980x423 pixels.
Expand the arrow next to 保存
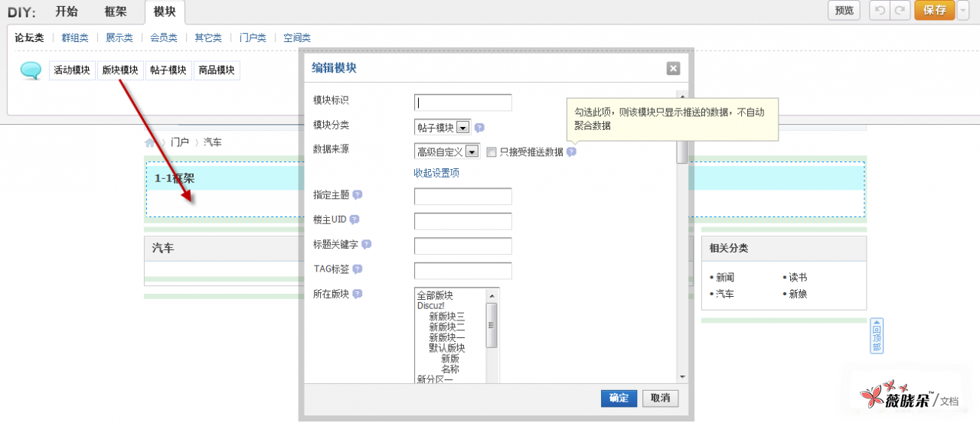[x=962, y=10]
